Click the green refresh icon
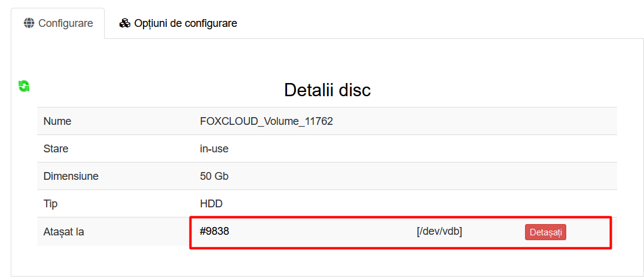This screenshot has width=644, height=279. pos(24,86)
